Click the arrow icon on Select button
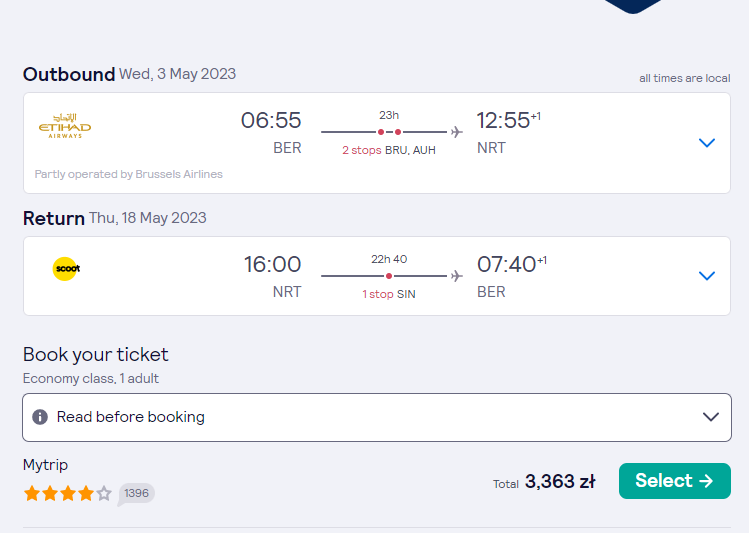The height and width of the screenshot is (533, 749). pos(706,480)
